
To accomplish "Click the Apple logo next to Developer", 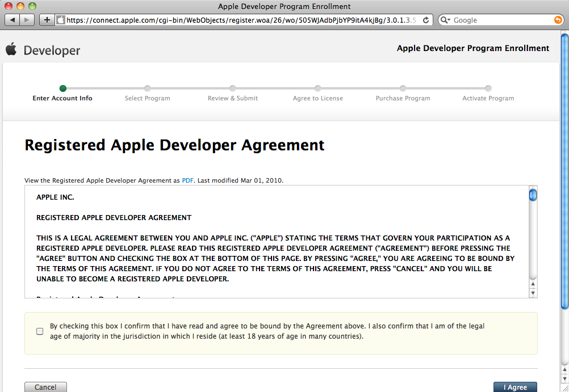I will pyautogui.click(x=11, y=49).
